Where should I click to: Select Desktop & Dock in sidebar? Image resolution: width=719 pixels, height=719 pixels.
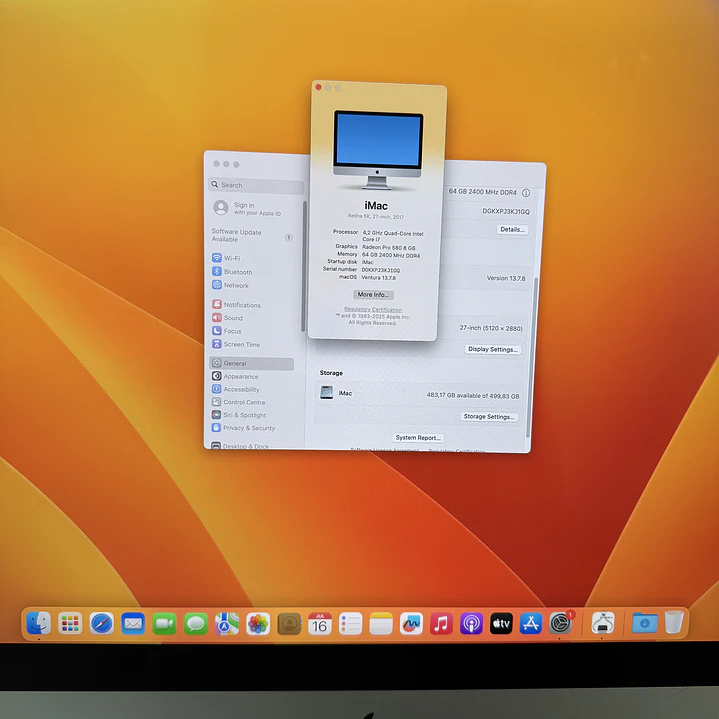[x=240, y=446]
